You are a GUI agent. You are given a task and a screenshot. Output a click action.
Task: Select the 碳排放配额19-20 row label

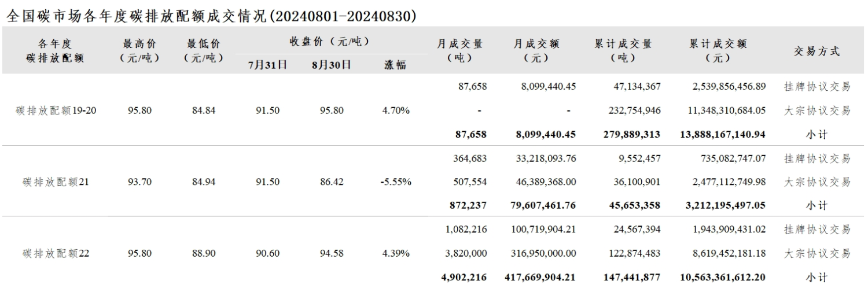coord(56,110)
